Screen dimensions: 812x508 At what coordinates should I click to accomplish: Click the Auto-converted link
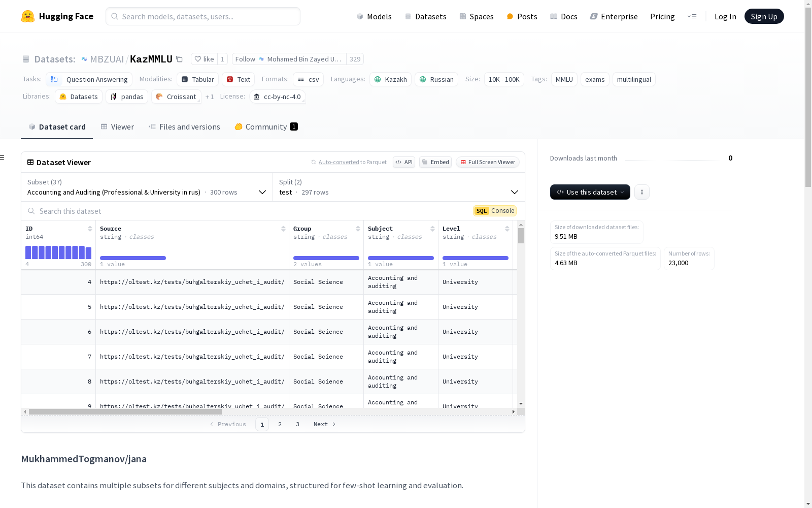(339, 162)
